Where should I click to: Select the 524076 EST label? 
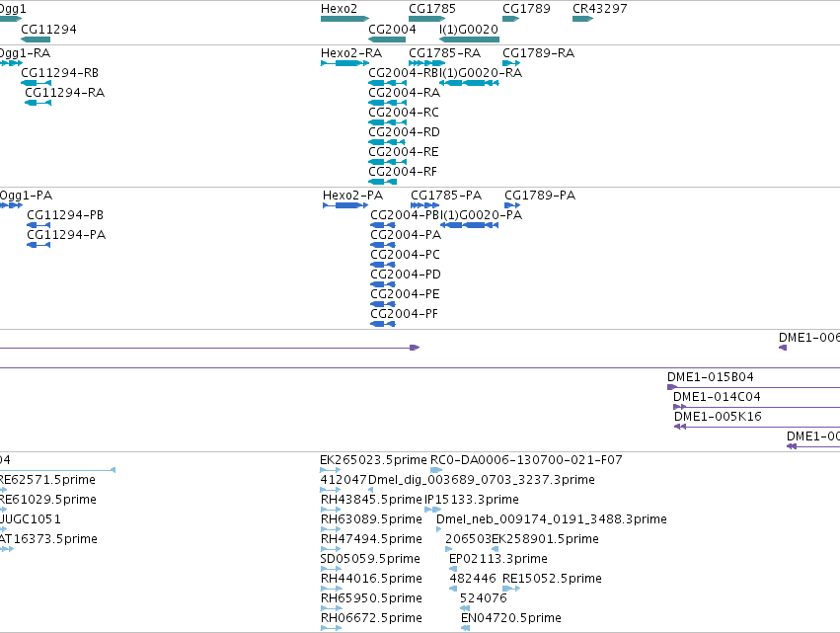click(484, 598)
